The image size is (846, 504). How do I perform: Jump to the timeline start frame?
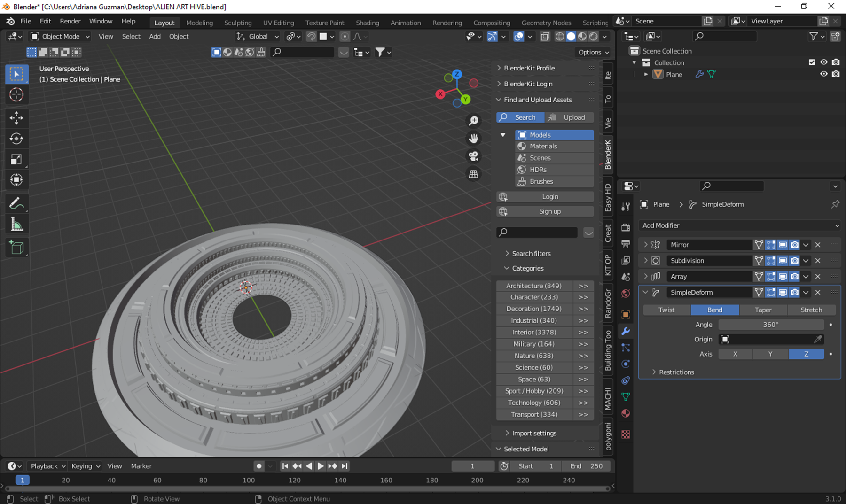point(285,466)
